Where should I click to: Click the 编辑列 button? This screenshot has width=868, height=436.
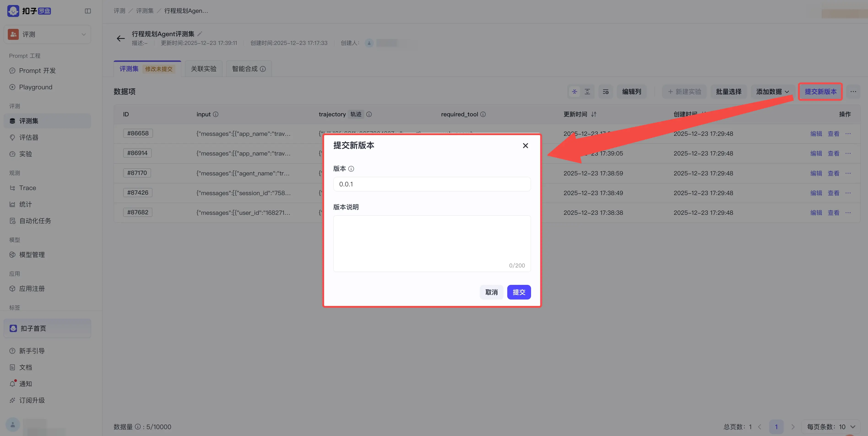[632, 92]
